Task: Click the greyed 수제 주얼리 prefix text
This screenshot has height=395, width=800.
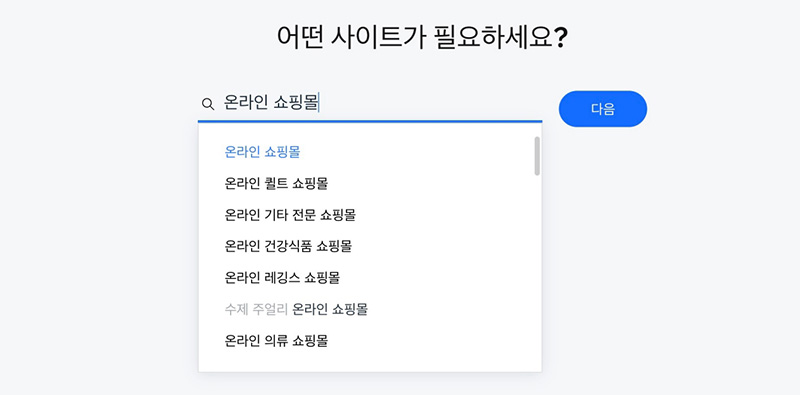Action: (256, 309)
